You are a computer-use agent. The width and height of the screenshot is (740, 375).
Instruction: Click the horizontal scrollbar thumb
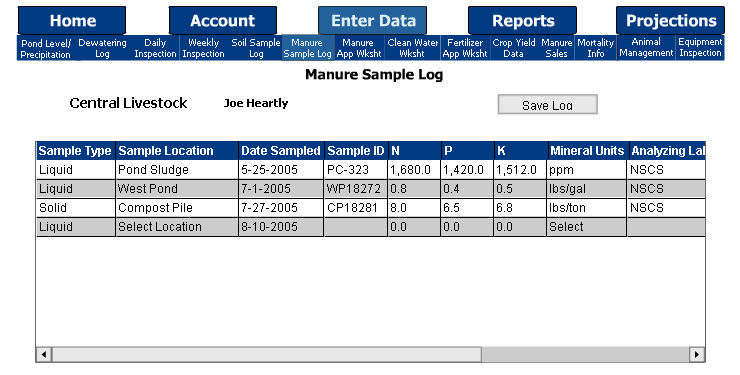click(267, 354)
